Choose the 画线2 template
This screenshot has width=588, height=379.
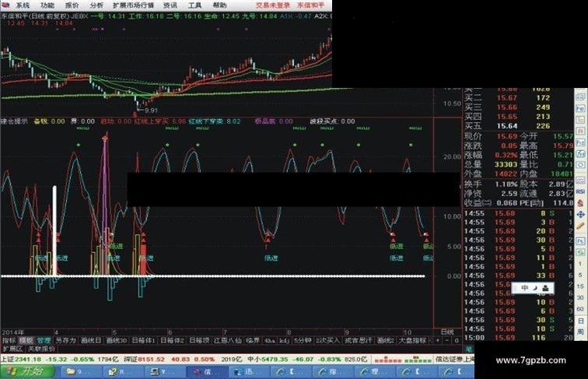pos(386,340)
